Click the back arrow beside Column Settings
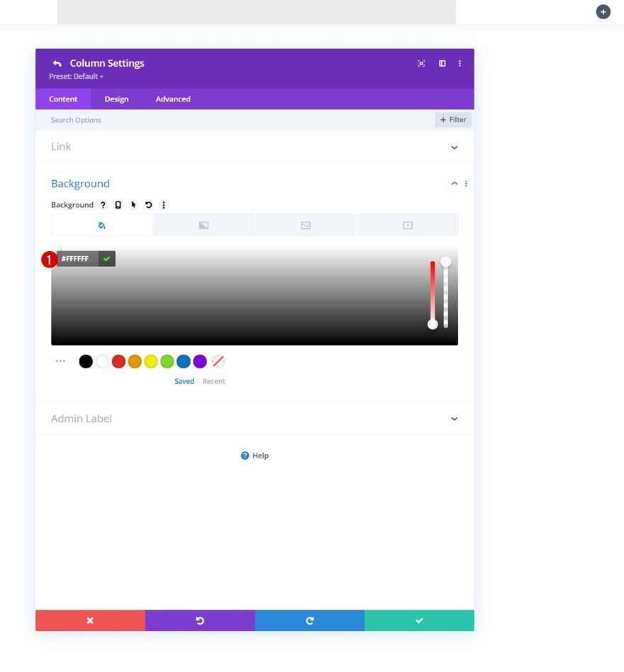 (57, 63)
